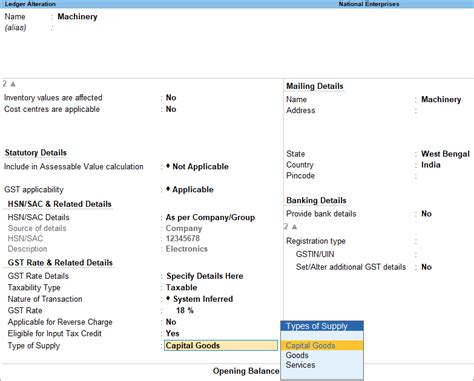Expand hidden fields arrow above Inventory values
Screen dimensions: 474x381
[13, 84]
